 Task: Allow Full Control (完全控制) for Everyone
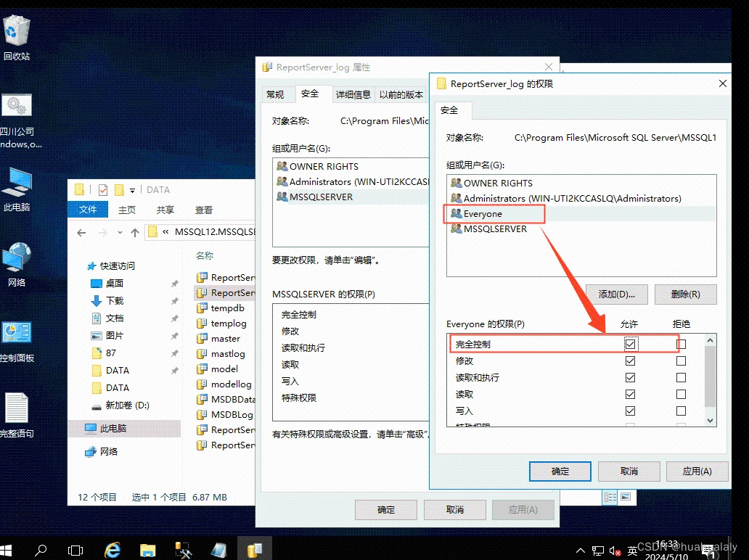click(631, 344)
